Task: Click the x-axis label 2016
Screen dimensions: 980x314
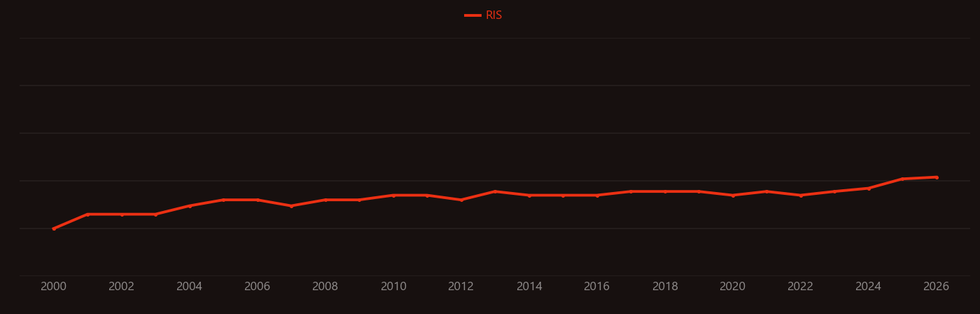Action: click(597, 287)
